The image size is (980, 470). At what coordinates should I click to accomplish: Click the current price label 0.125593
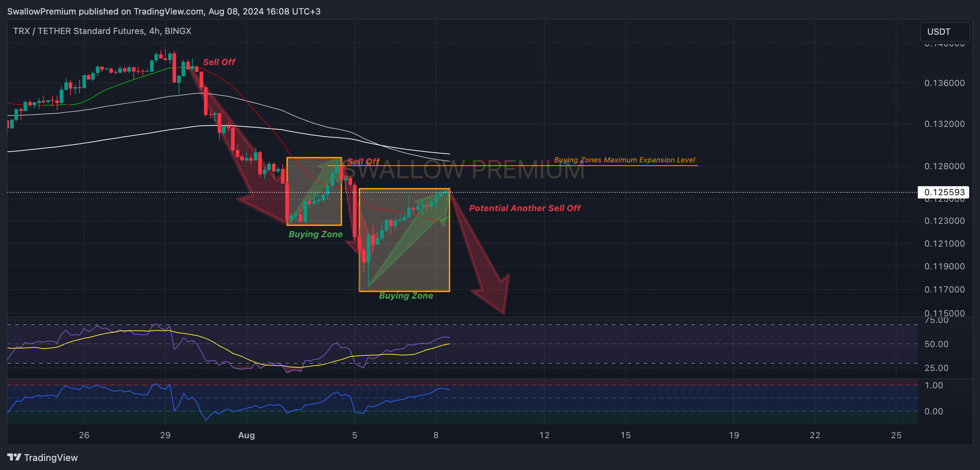click(x=943, y=192)
